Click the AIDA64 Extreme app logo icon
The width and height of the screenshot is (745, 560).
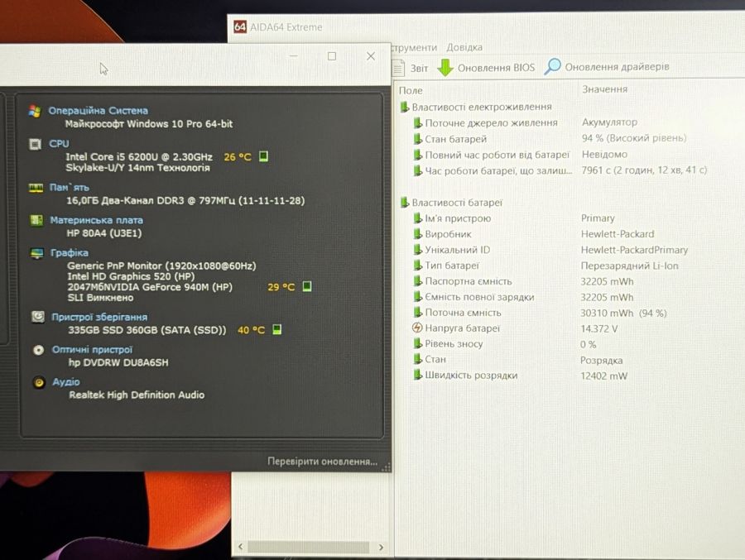[240, 26]
